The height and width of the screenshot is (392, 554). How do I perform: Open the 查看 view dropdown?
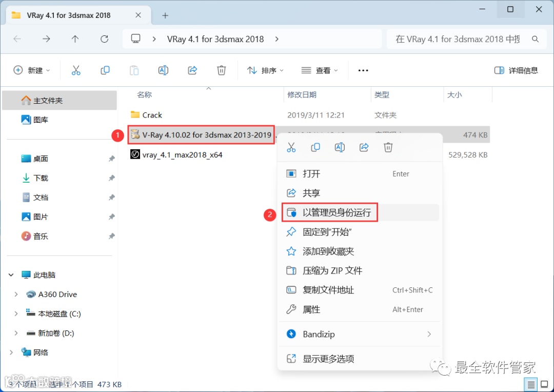(320, 70)
